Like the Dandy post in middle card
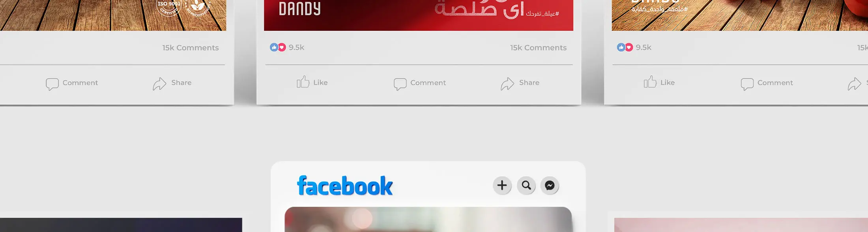 point(312,82)
